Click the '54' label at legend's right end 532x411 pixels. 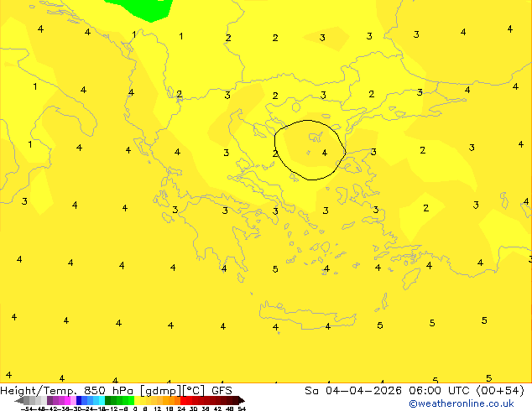pyautogui.click(x=242, y=408)
